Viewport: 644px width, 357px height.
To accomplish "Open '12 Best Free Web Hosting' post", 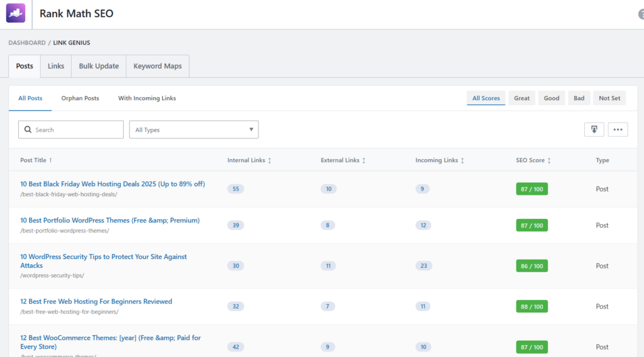I will tap(96, 301).
